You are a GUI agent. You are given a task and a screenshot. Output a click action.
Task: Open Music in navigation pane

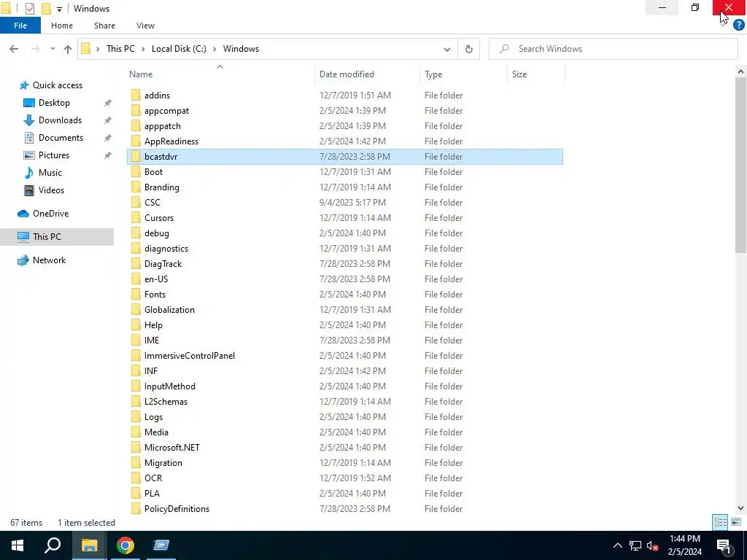pyautogui.click(x=50, y=172)
